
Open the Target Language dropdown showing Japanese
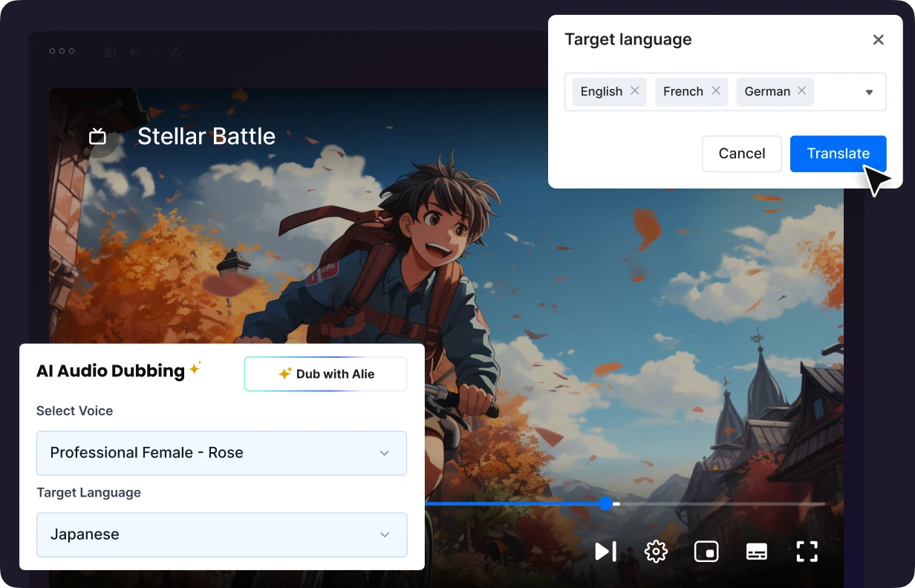point(385,535)
